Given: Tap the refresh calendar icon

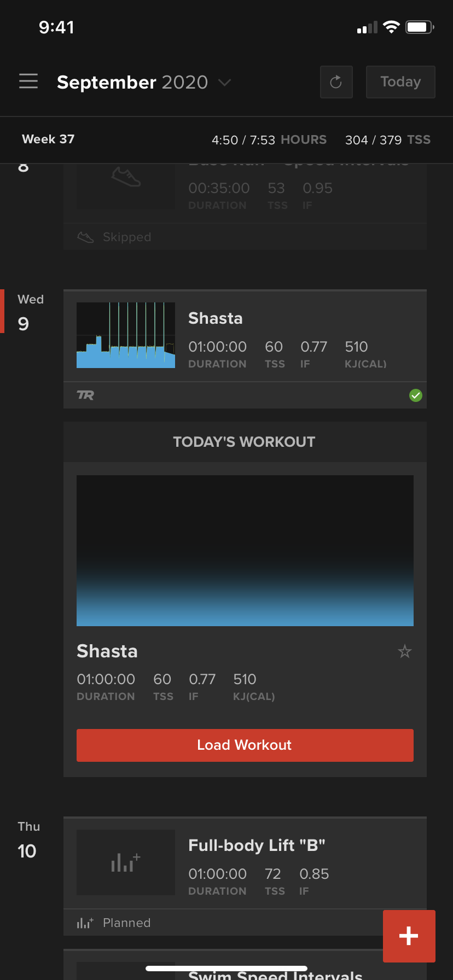Looking at the screenshot, I should 336,82.
